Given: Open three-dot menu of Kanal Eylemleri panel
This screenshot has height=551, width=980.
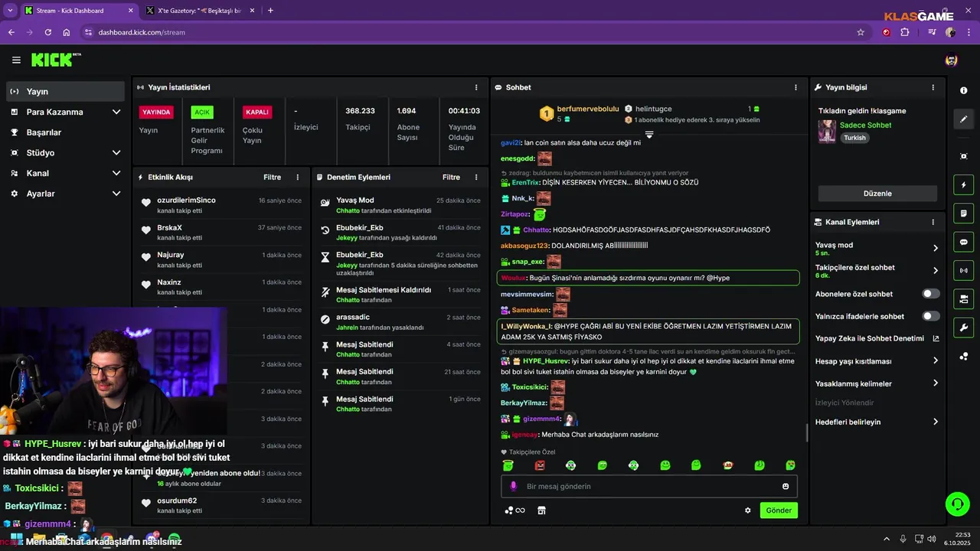Looking at the screenshot, I should click(x=933, y=222).
